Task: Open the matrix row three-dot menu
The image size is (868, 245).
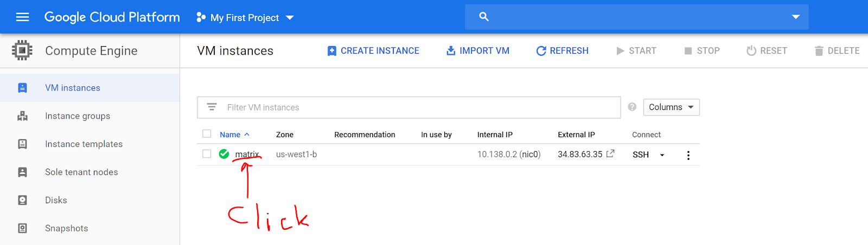Action: tap(688, 155)
